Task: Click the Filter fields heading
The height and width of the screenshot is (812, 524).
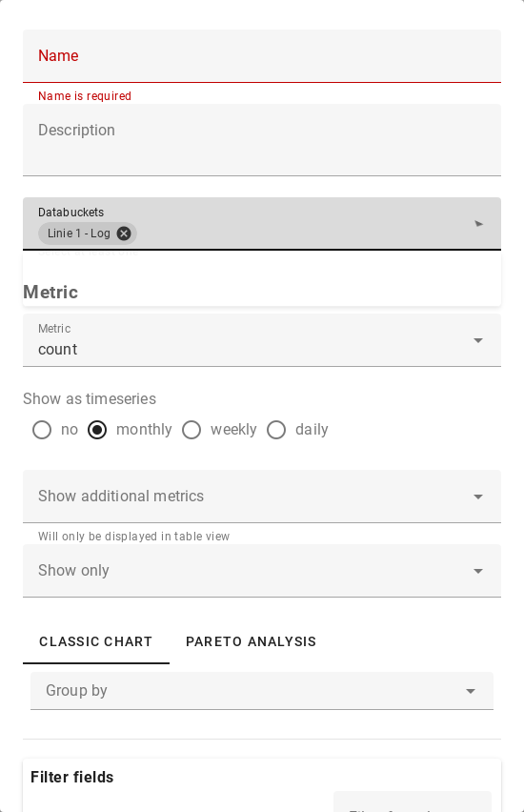Action: pos(72,777)
